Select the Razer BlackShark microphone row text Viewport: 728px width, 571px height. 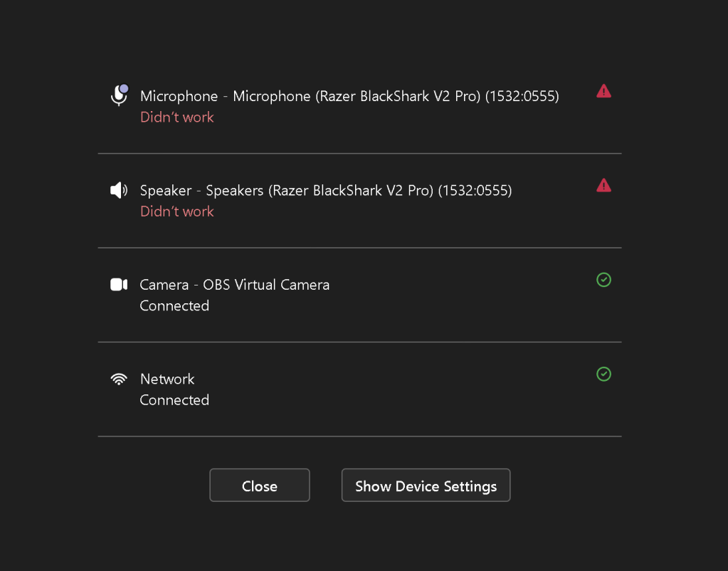[349, 96]
